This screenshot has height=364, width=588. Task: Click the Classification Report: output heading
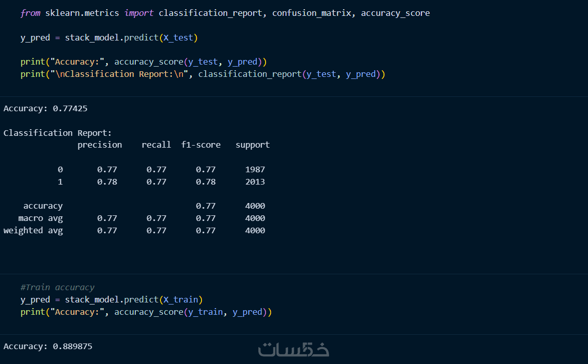57,133
